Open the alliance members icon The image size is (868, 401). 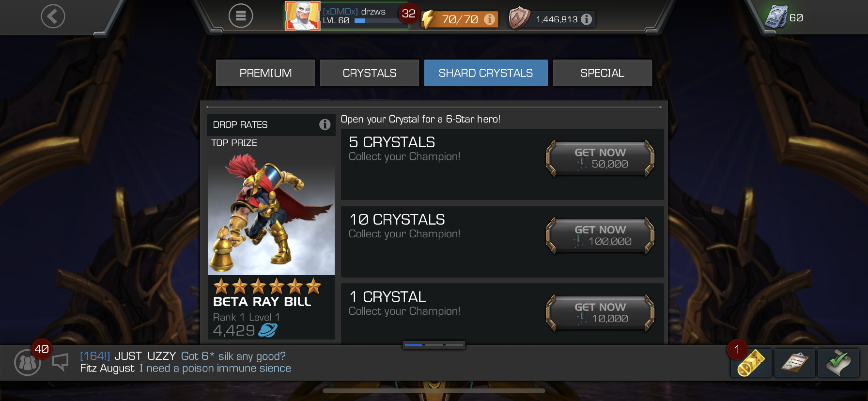coord(28,362)
